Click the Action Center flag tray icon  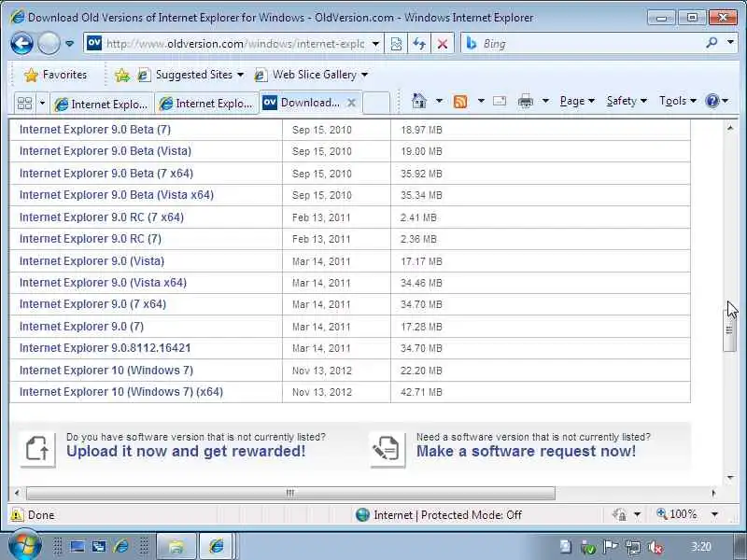[x=611, y=547]
